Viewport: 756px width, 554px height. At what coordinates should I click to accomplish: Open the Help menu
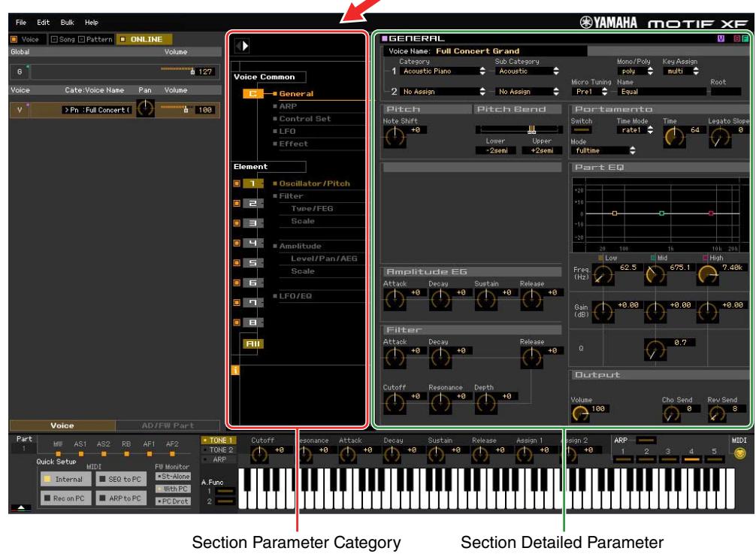(91, 23)
